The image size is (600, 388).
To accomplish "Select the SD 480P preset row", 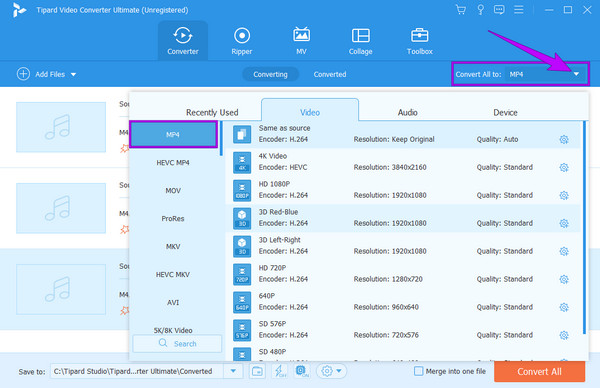I will (x=403, y=354).
